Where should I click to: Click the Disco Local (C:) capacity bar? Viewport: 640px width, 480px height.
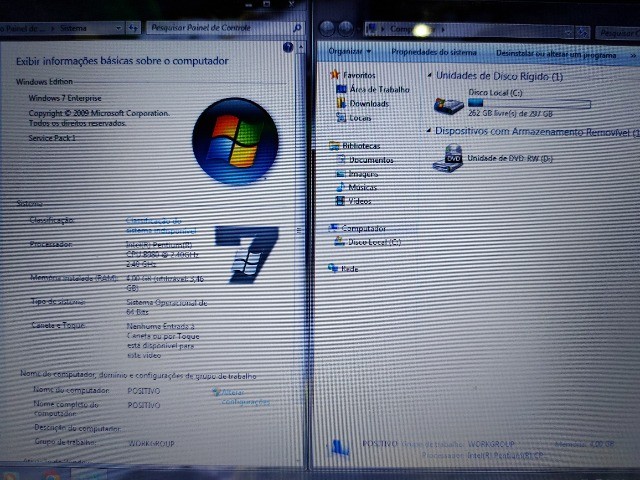coord(529,103)
